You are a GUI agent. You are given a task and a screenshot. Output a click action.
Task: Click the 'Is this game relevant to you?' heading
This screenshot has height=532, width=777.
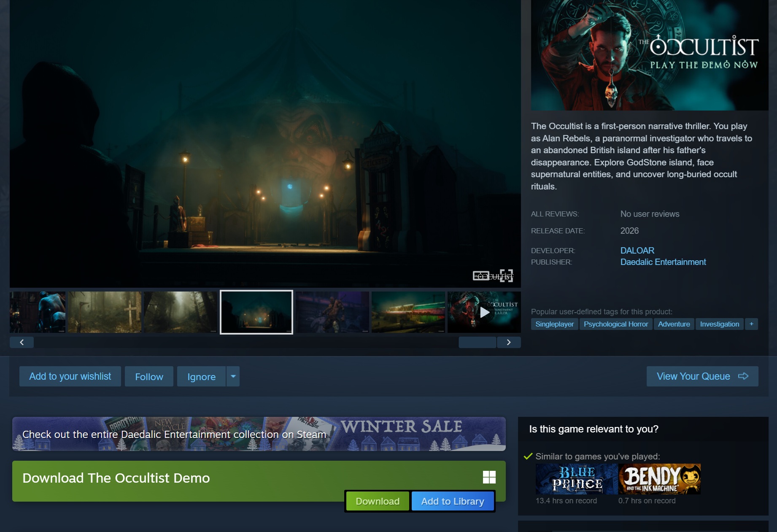[594, 429]
